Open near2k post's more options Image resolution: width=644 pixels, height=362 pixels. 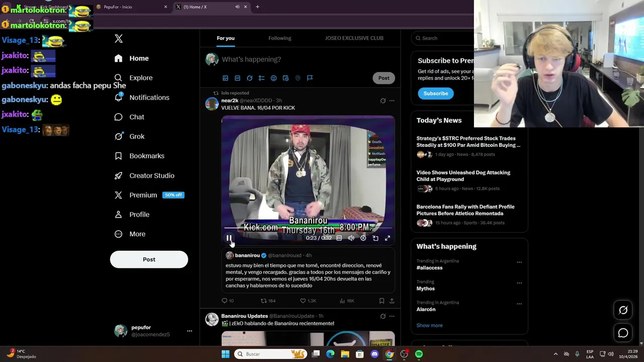[x=392, y=101]
